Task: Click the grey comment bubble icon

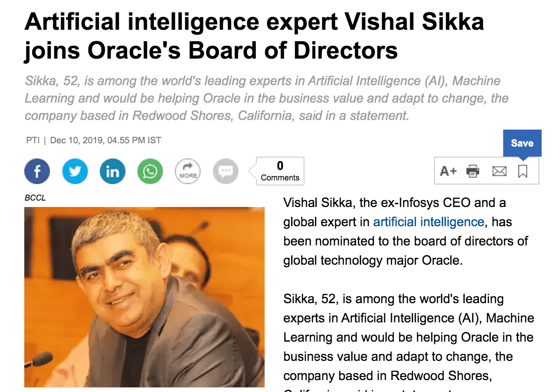Action: point(226,171)
